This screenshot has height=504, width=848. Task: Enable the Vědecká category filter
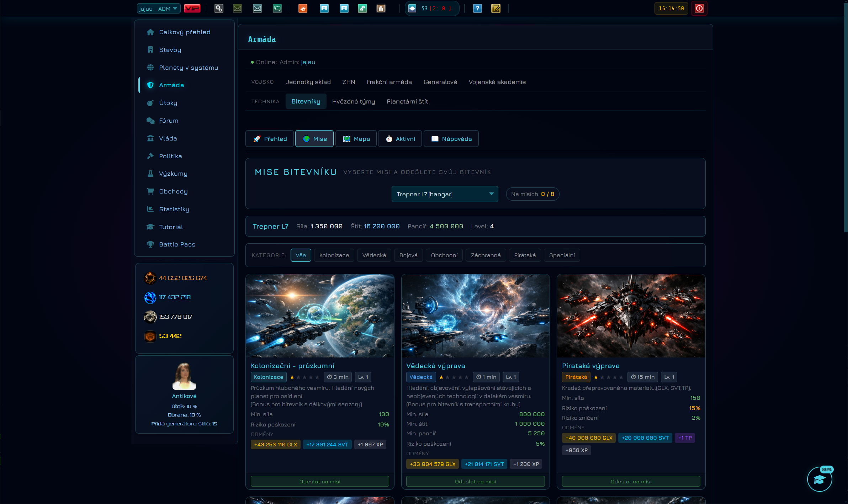[x=374, y=255]
